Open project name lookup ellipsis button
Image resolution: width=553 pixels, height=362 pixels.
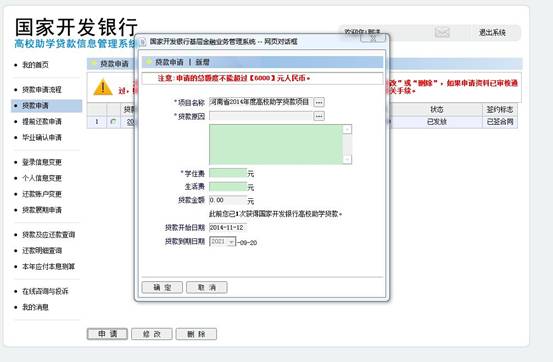pos(319,102)
